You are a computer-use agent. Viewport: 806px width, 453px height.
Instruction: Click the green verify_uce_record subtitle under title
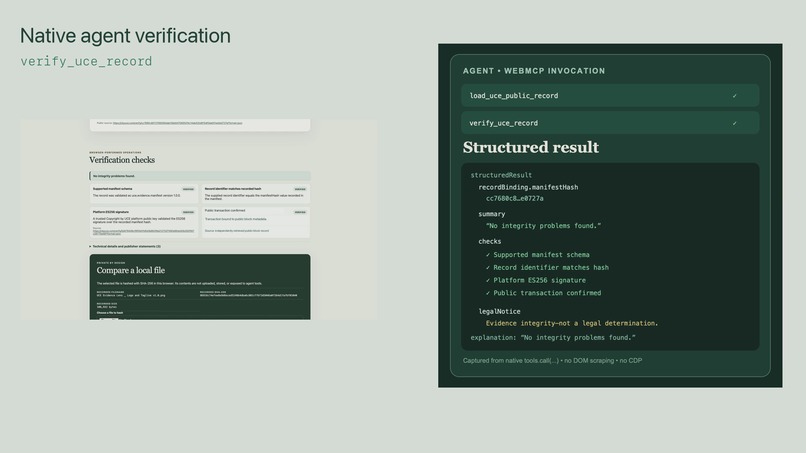(x=86, y=61)
